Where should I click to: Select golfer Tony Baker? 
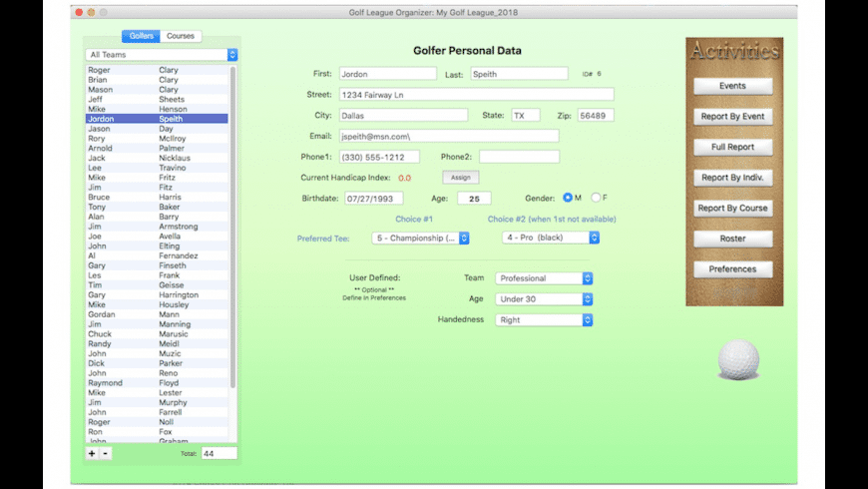click(x=157, y=208)
